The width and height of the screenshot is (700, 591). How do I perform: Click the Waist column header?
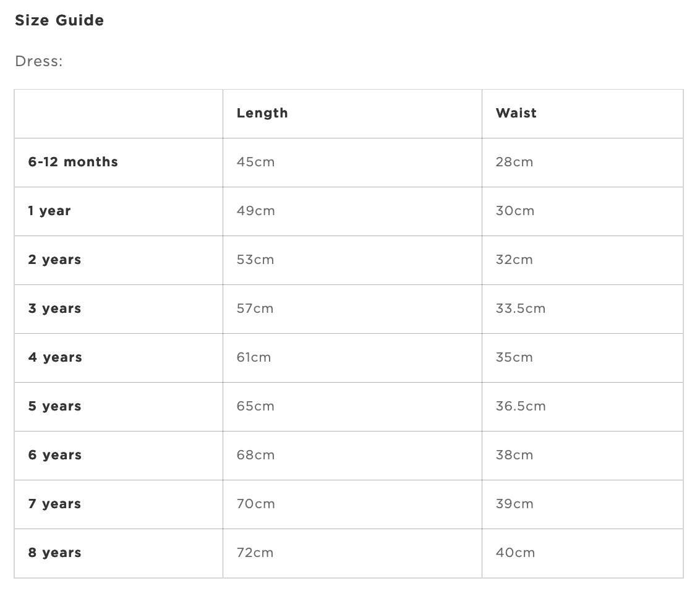[516, 113]
